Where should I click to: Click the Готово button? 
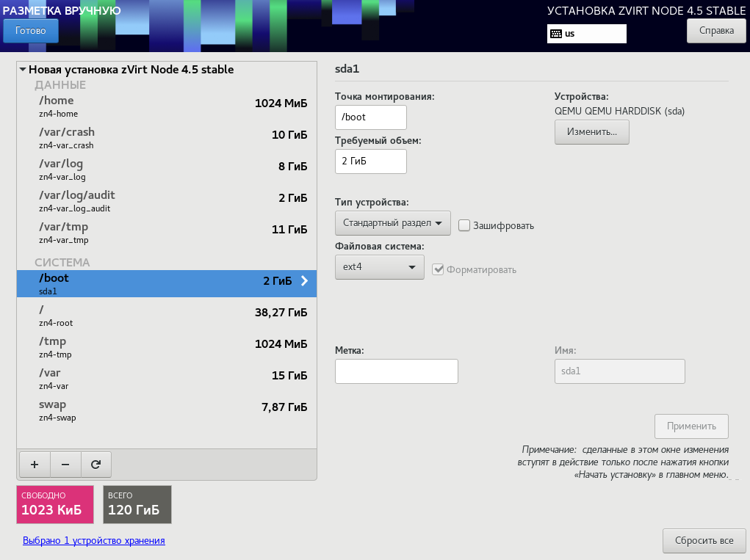pos(31,31)
